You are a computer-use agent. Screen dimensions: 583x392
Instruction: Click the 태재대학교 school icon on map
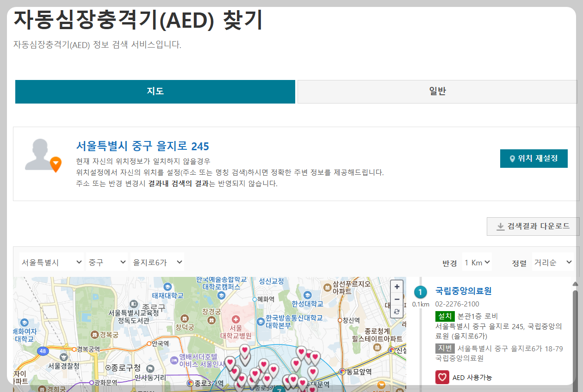click(167, 286)
